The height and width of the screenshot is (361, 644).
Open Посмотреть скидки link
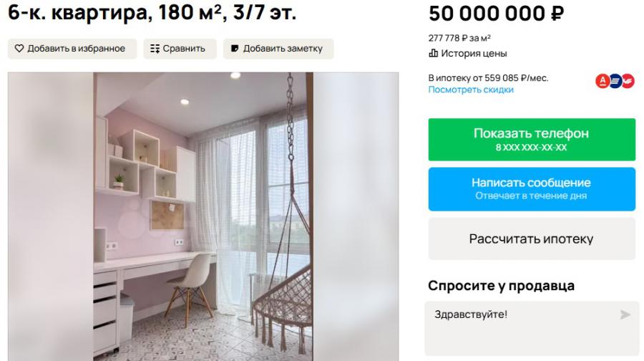[471, 90]
